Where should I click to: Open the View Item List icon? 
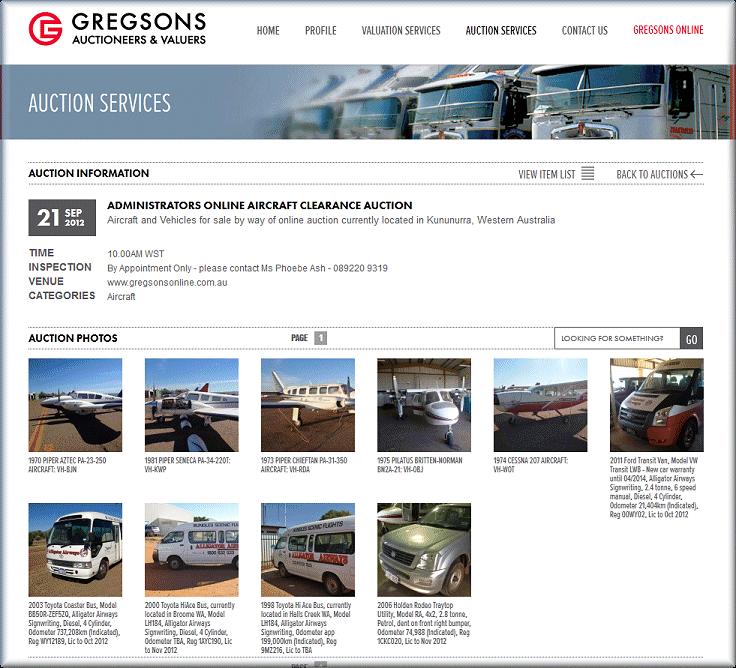(588, 173)
